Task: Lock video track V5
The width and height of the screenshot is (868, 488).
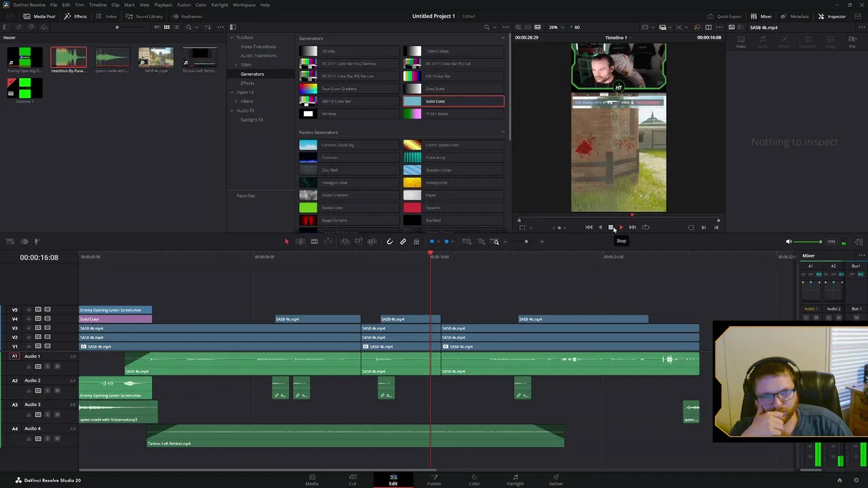Action: point(28,310)
